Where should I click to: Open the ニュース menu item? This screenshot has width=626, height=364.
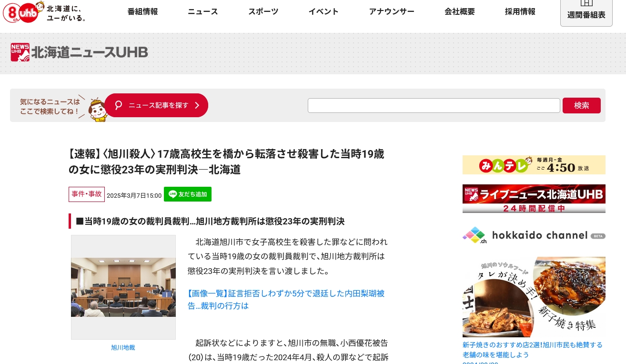(203, 12)
